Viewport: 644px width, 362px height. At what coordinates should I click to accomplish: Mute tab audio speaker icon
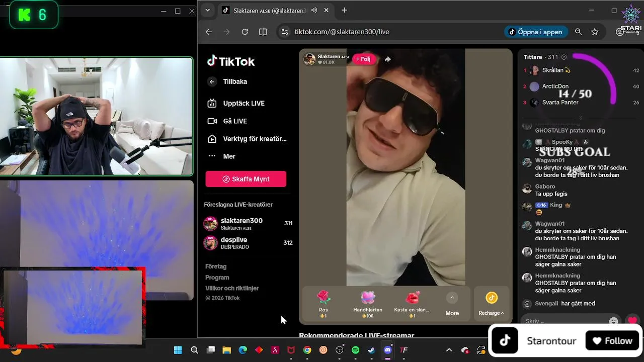(x=314, y=10)
